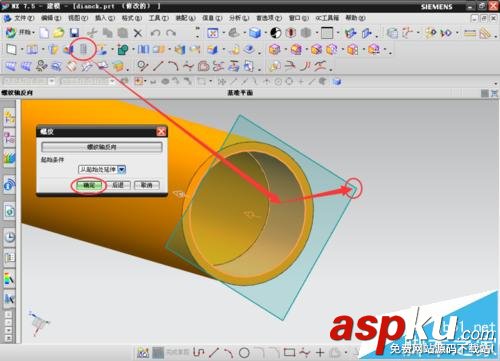
Task: Open the 帮助 menu
Action: click(x=355, y=18)
